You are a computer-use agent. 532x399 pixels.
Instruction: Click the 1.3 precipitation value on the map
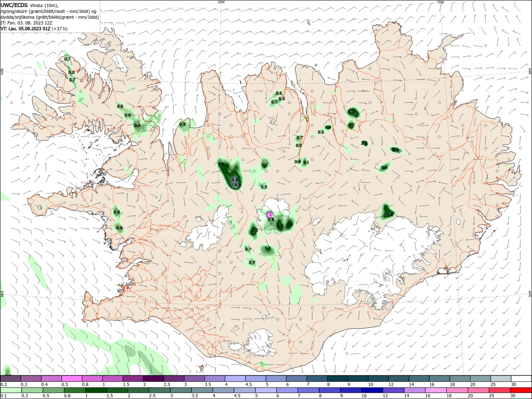click(x=264, y=165)
